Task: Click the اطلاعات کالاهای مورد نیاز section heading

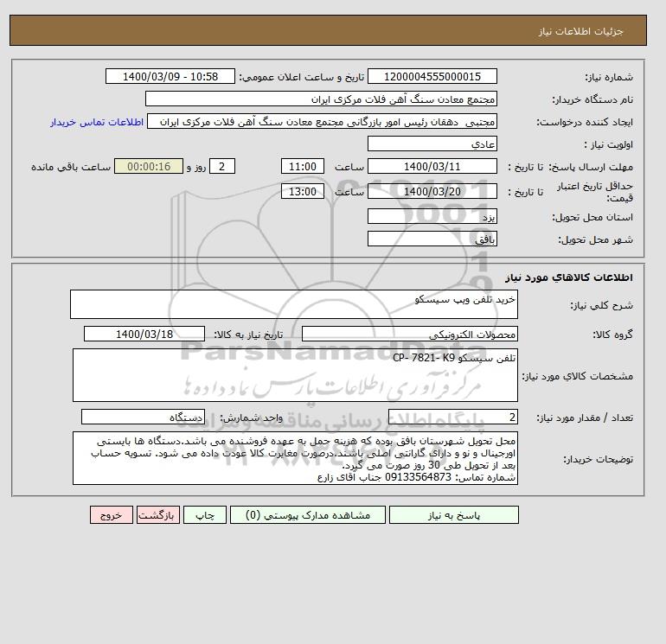Action: 569,277
